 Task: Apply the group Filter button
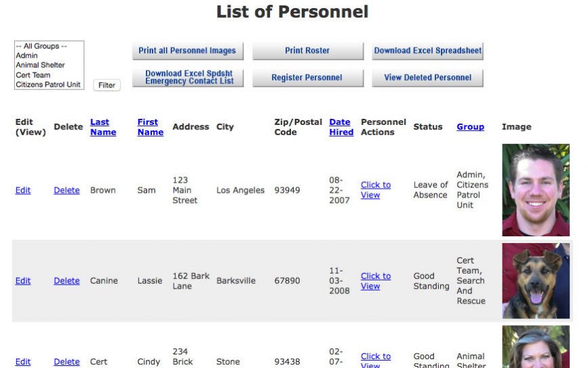[x=106, y=86]
